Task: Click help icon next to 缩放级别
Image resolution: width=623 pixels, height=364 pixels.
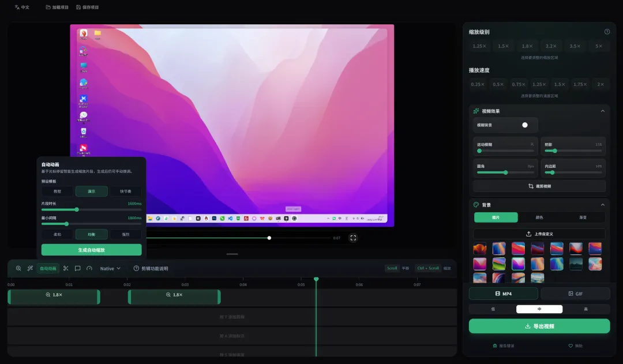Action: (x=607, y=32)
